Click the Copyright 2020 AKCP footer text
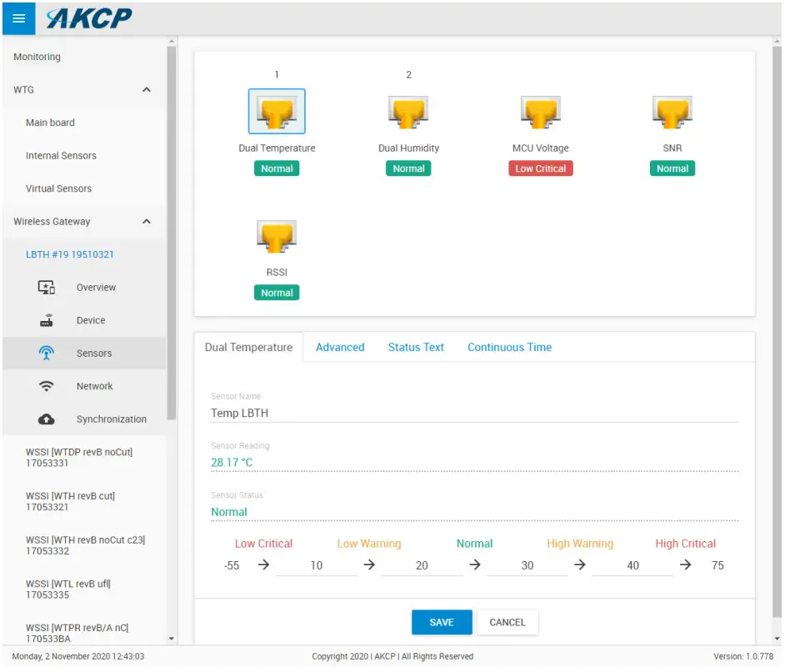Viewport: 785px width, 672px height. (392, 656)
